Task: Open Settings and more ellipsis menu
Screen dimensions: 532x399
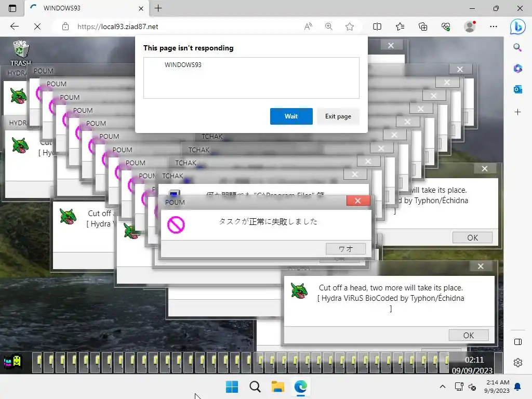Action: (494, 26)
